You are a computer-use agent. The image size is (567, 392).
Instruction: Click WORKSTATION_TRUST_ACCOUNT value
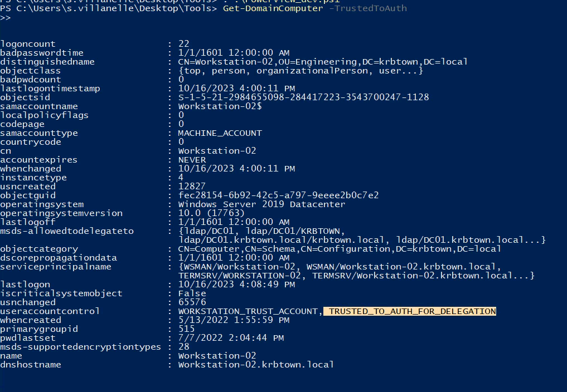point(248,311)
